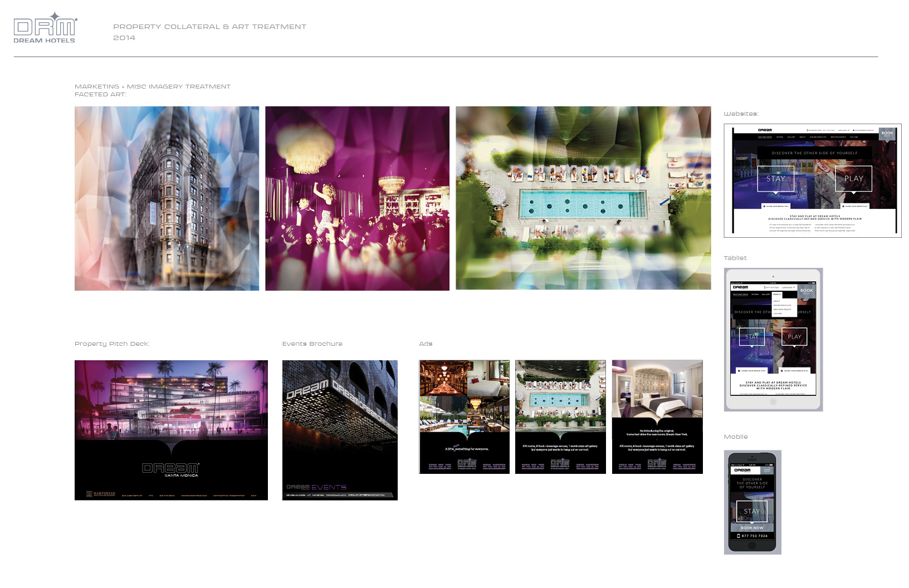Open the faceted building art image

coord(167,198)
